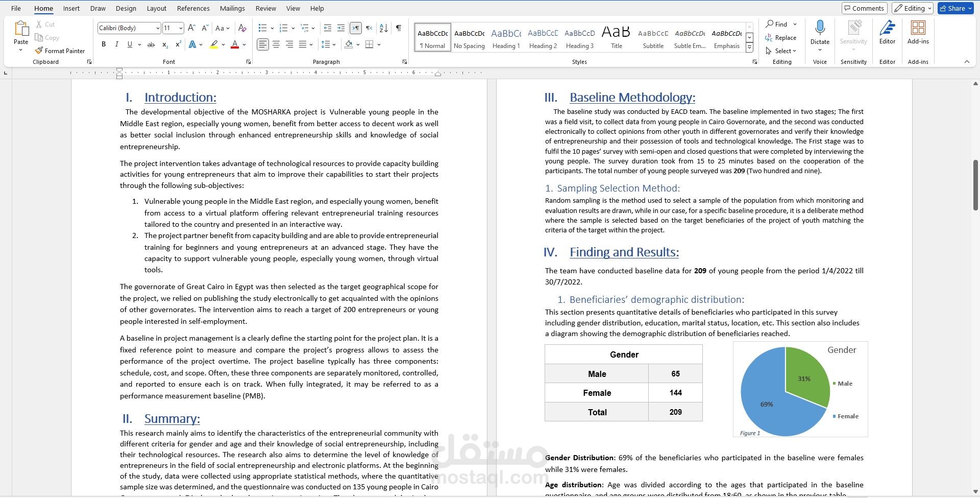Center-align the paragraph text
This screenshot has width=980, height=498.
(276, 44)
